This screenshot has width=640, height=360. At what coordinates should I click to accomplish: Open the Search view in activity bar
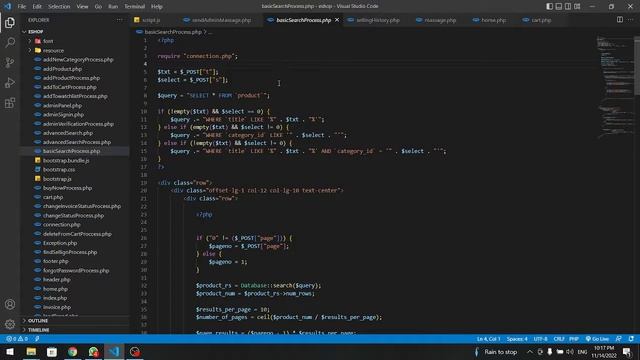click(x=10, y=42)
